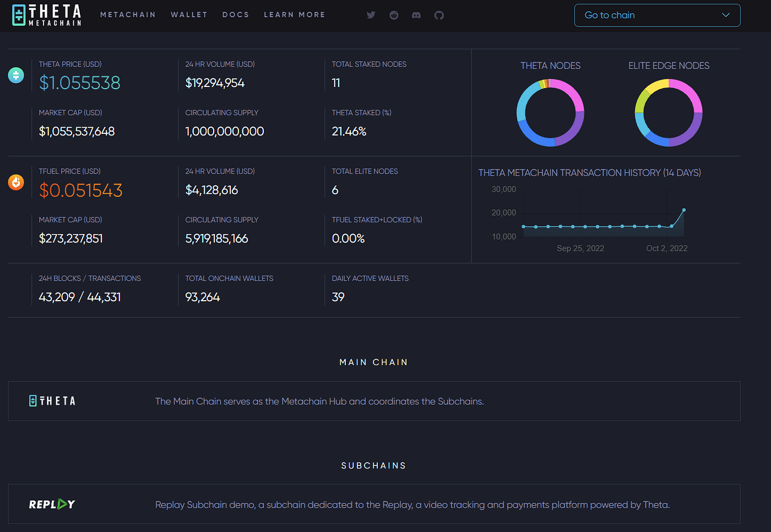
Task: Click the MAIN CHAIN section heading
Action: (x=374, y=362)
